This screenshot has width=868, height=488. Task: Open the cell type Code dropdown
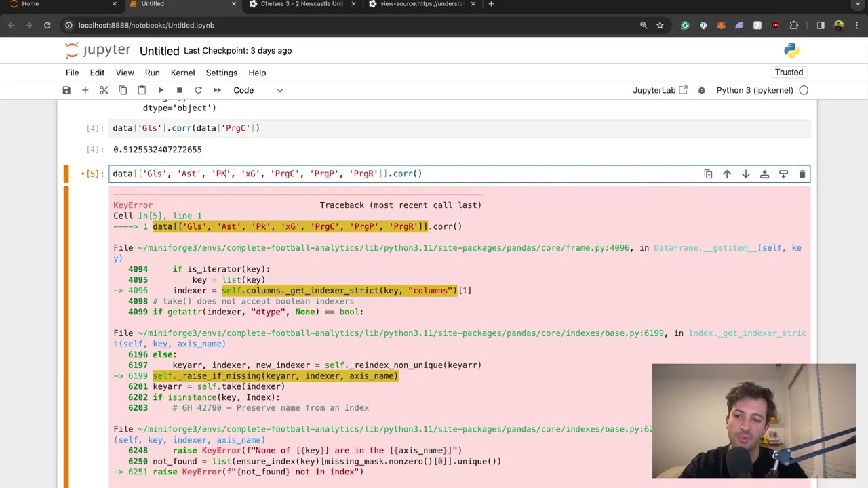[258, 90]
